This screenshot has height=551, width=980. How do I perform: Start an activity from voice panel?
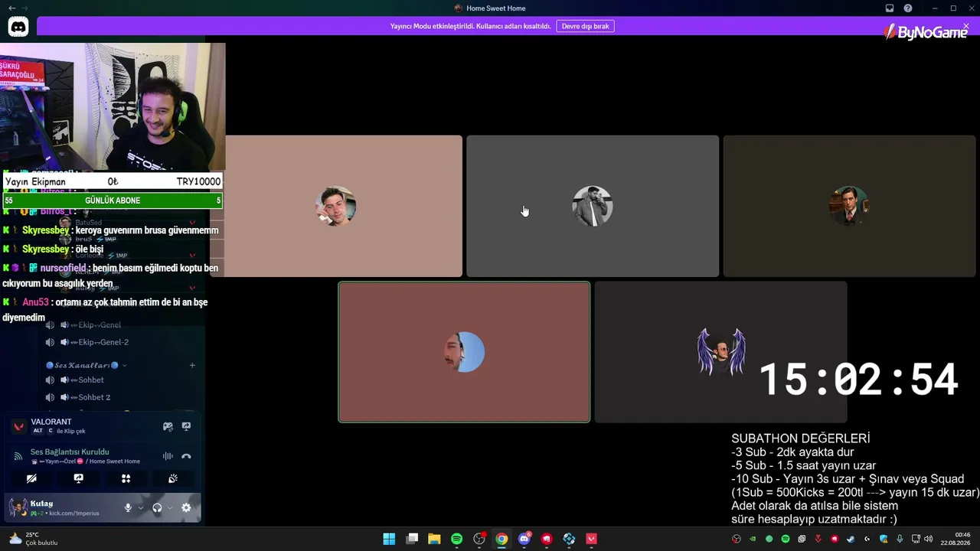coord(126,478)
